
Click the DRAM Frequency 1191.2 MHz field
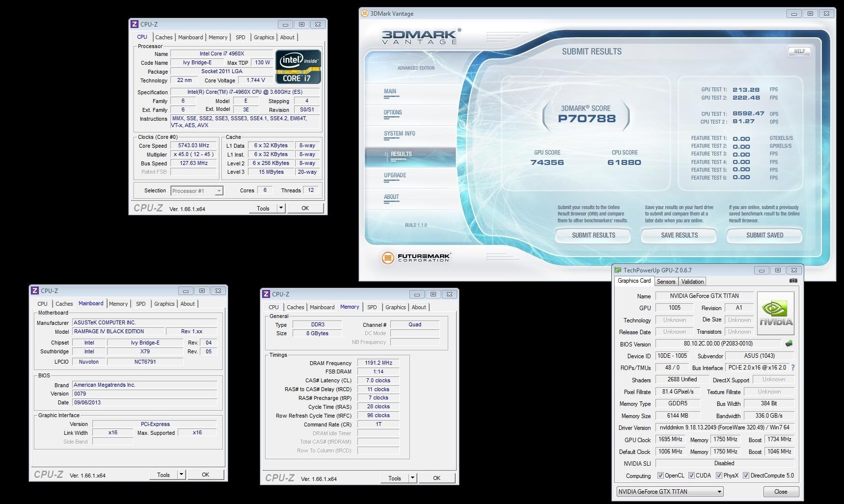pyautogui.click(x=379, y=363)
